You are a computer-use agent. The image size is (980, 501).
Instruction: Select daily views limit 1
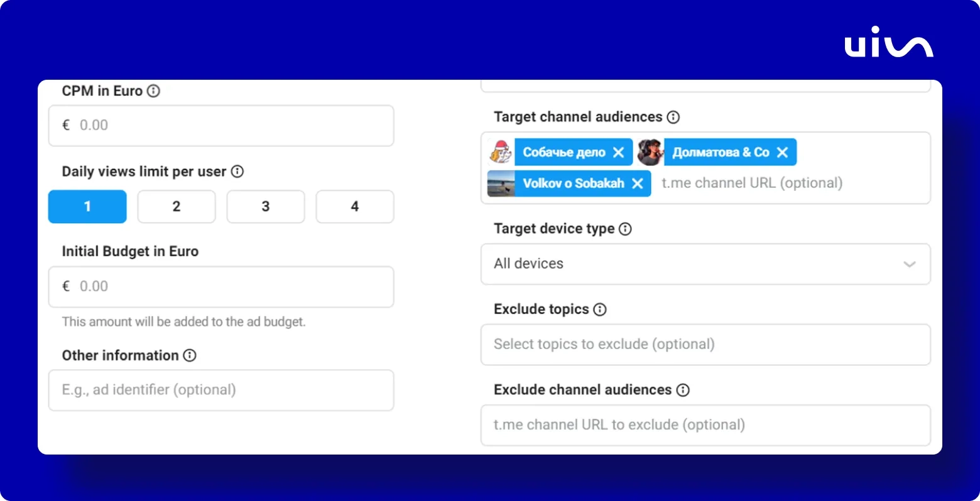(87, 207)
